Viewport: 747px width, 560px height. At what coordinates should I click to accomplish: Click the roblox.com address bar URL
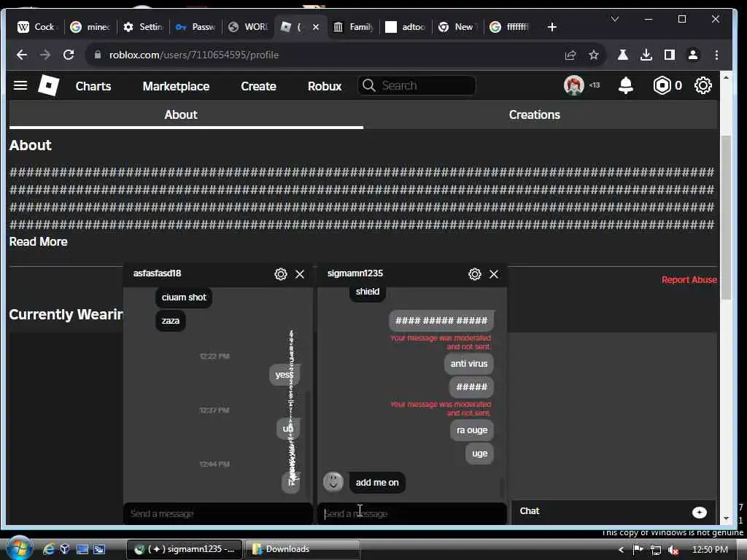point(194,55)
